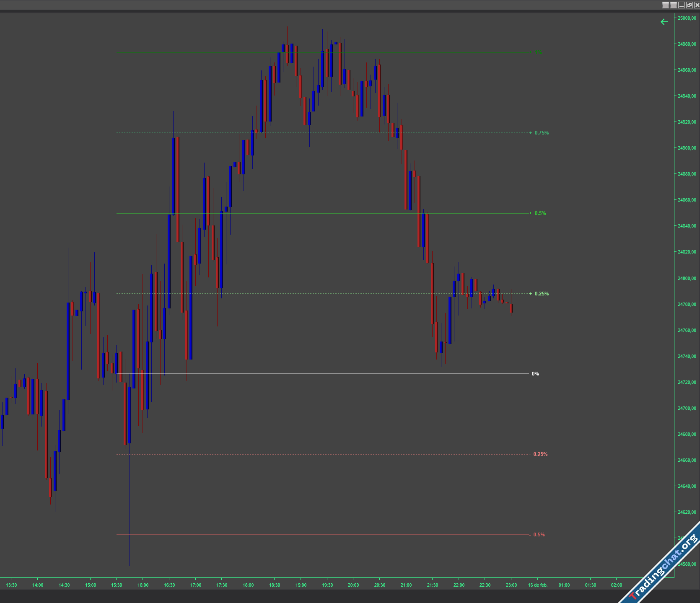Click the red -0.25% level label
The image size is (700, 603).
tap(540, 454)
